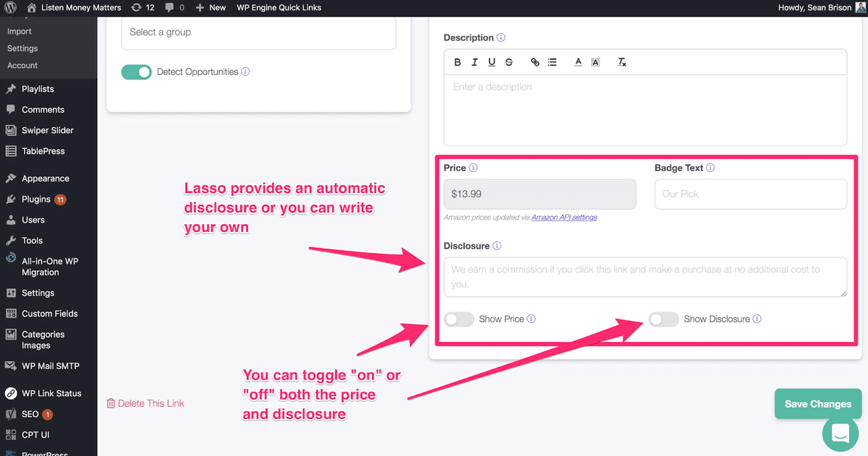Open the text color picker

[x=578, y=62]
